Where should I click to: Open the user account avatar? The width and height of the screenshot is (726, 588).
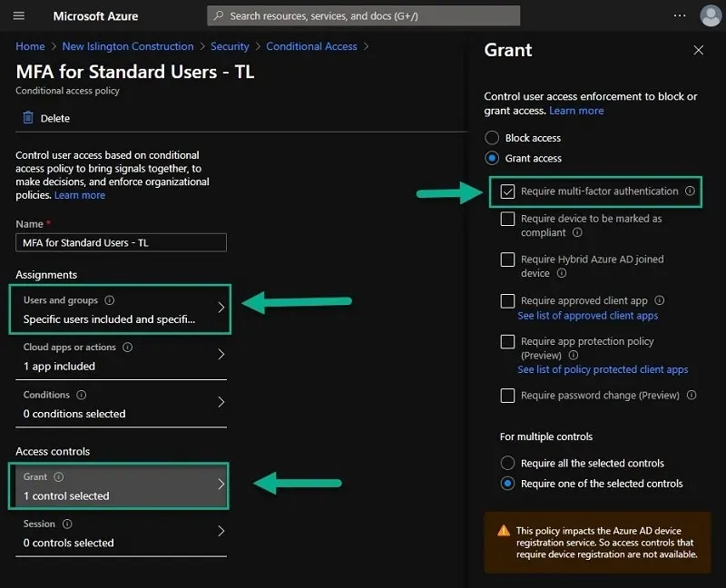[x=711, y=15]
